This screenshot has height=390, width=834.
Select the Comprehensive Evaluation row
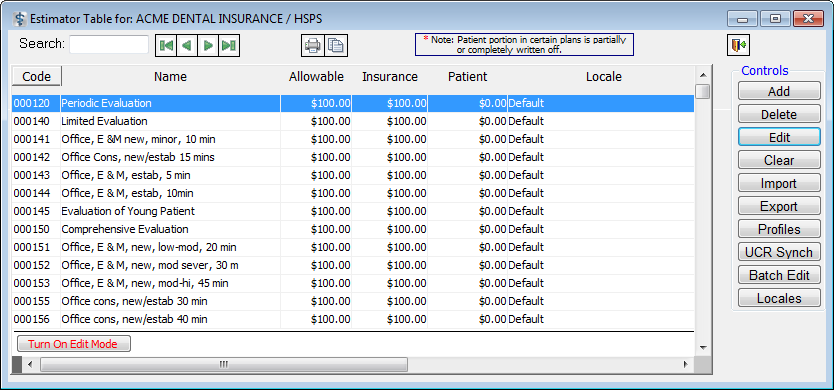point(353,229)
